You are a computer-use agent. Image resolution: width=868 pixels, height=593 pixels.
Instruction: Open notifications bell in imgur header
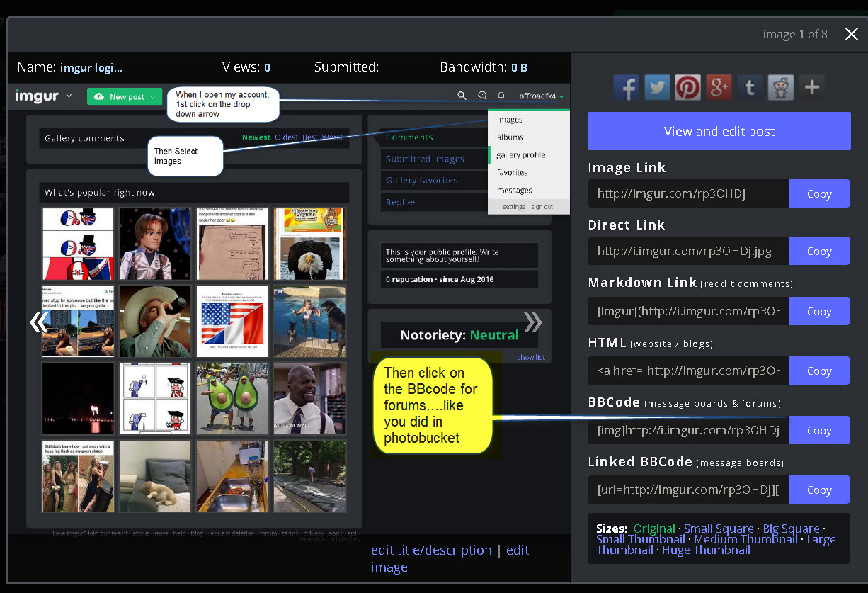pyautogui.click(x=501, y=96)
